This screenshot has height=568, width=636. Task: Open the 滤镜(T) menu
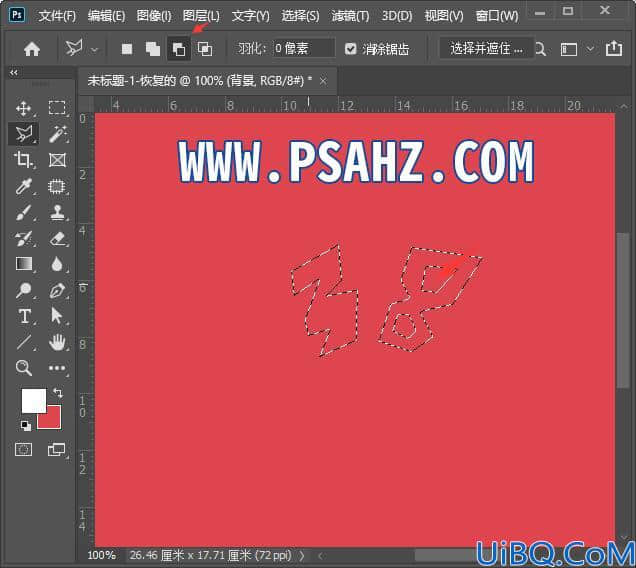pyautogui.click(x=350, y=16)
